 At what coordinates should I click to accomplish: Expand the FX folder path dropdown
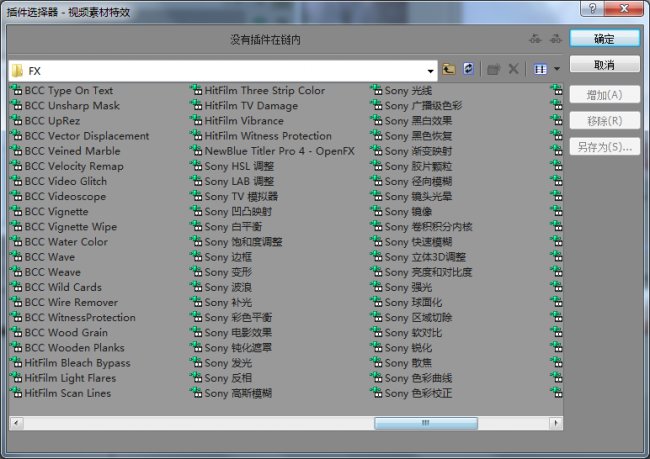pos(430,71)
